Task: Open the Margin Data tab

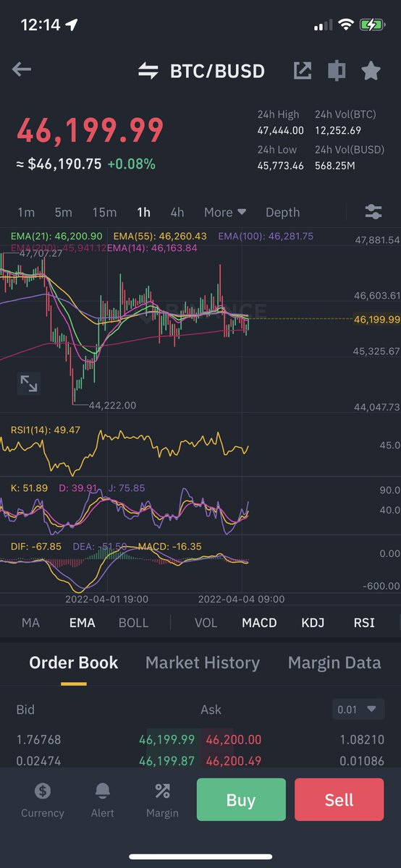Action: (334, 663)
